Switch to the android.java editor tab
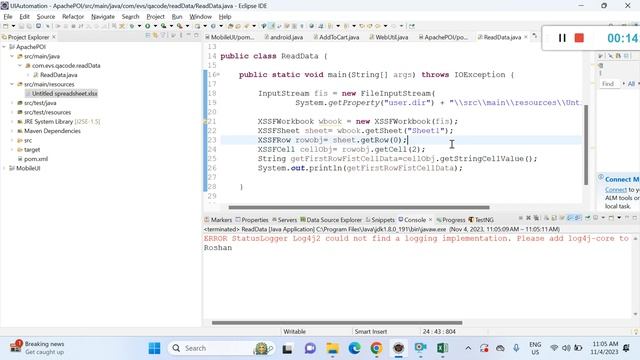The width and height of the screenshot is (640, 360). click(x=284, y=37)
